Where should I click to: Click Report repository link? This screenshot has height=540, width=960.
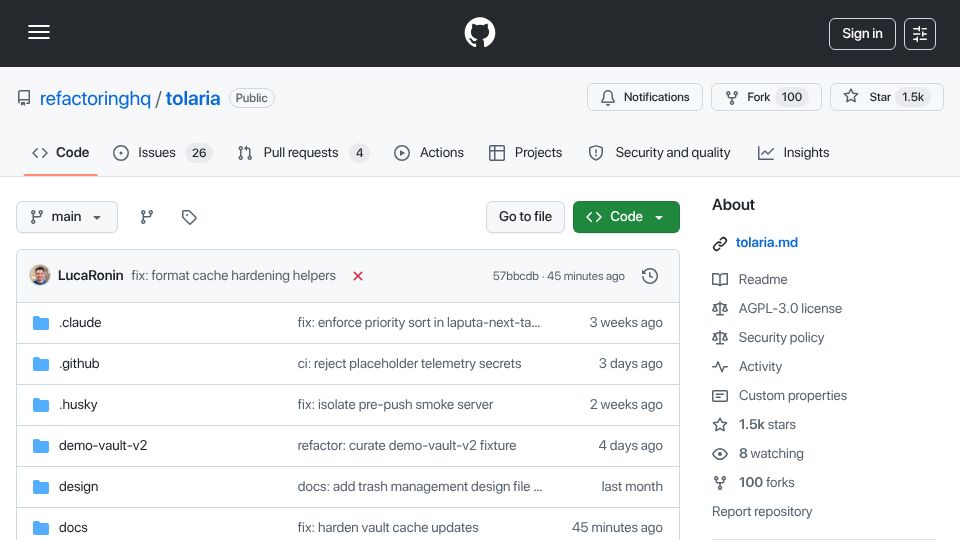coord(762,511)
